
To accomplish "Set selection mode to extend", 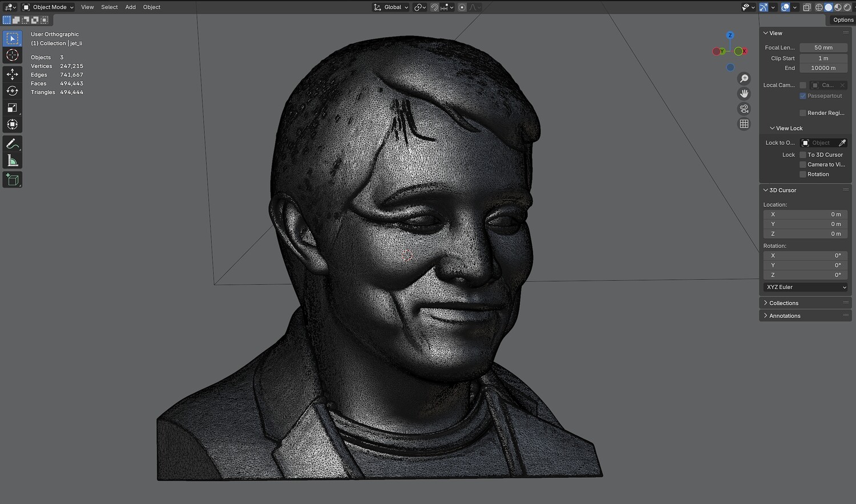I will pos(16,20).
